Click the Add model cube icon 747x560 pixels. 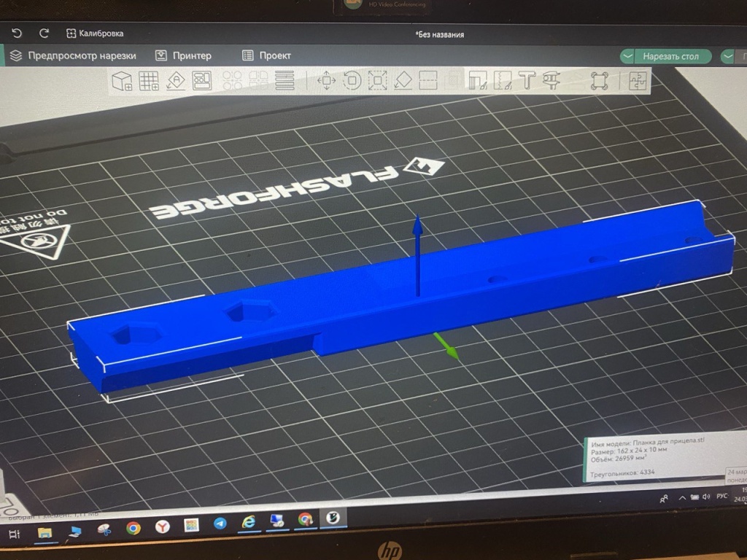click(x=122, y=81)
